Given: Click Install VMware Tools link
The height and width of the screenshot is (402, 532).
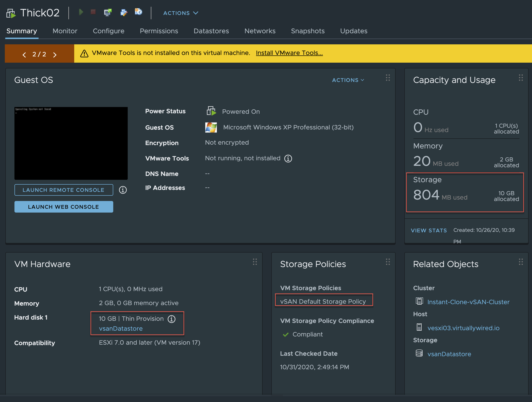Looking at the screenshot, I should (x=289, y=53).
